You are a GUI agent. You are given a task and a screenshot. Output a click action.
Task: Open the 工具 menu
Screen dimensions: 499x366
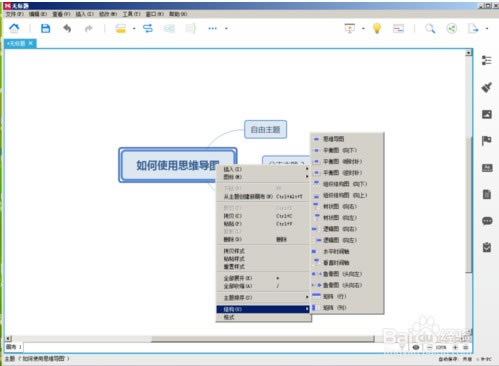[x=131, y=14]
